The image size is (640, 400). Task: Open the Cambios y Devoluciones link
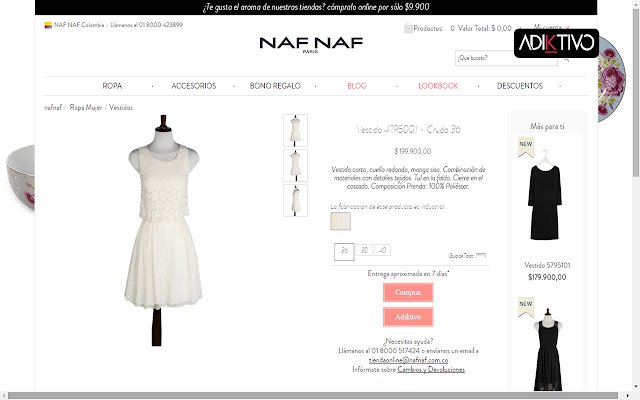431,369
